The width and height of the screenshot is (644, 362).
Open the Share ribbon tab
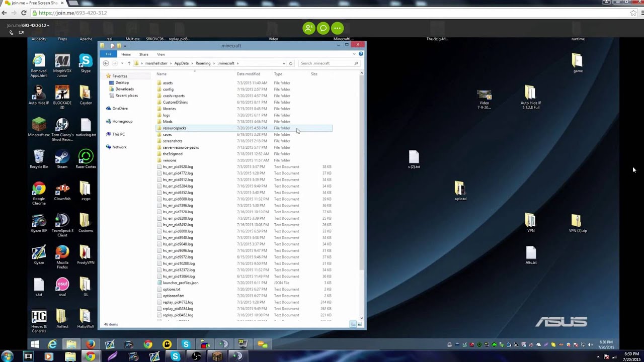pos(144,54)
